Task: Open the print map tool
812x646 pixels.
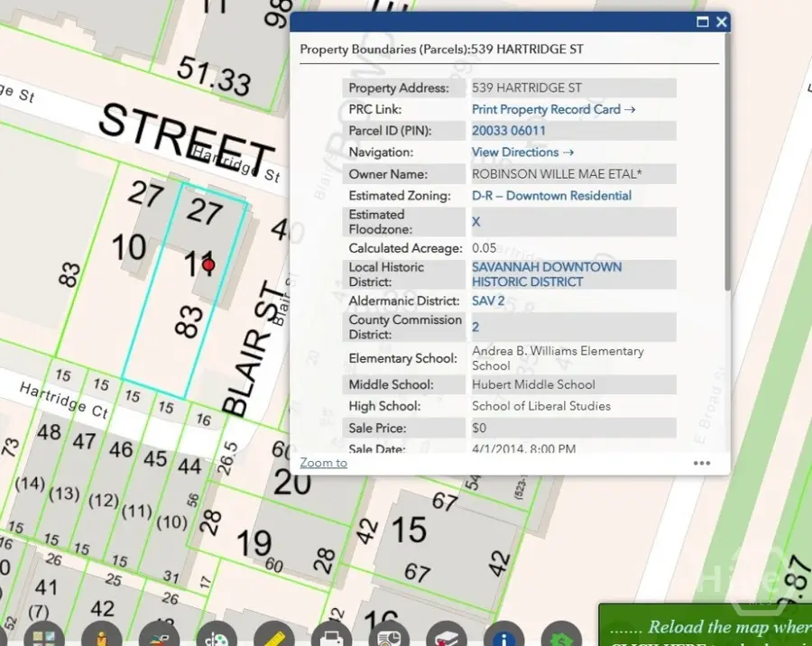Action: (332, 636)
